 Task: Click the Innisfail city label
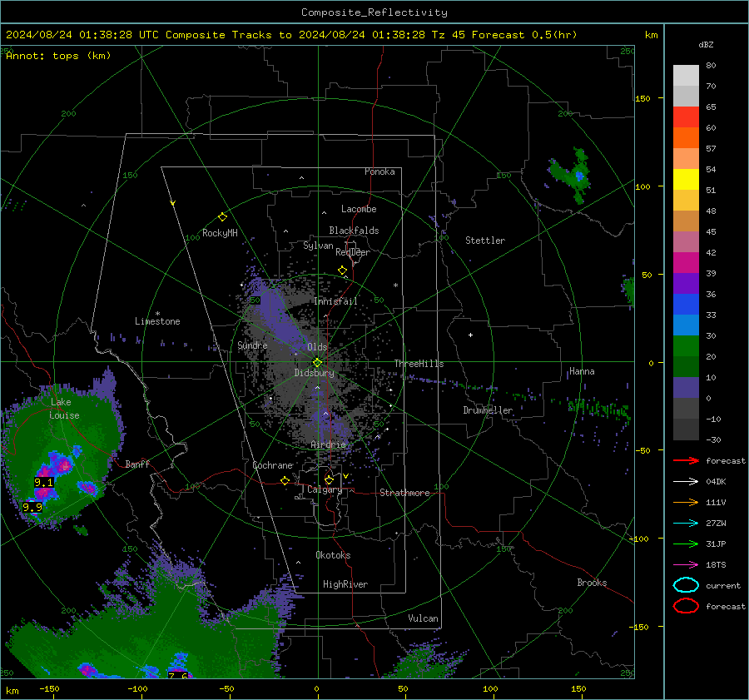click(x=335, y=301)
